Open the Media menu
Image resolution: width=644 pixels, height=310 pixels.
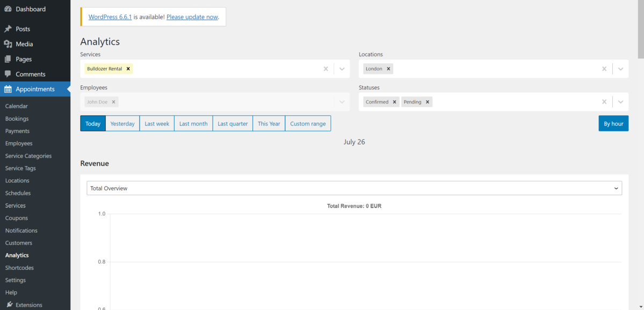(35, 45)
